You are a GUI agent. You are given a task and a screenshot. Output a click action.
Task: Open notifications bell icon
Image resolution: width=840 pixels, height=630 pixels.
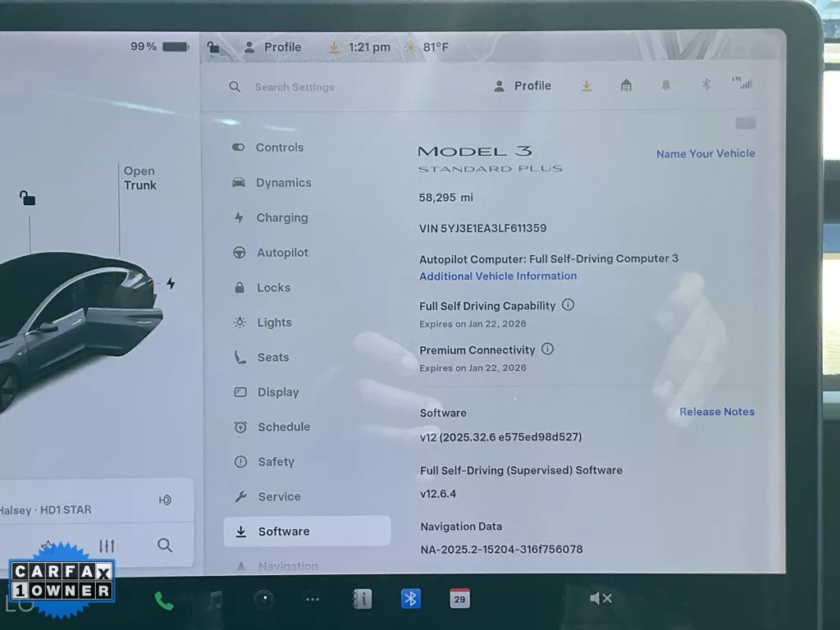pyautogui.click(x=666, y=85)
